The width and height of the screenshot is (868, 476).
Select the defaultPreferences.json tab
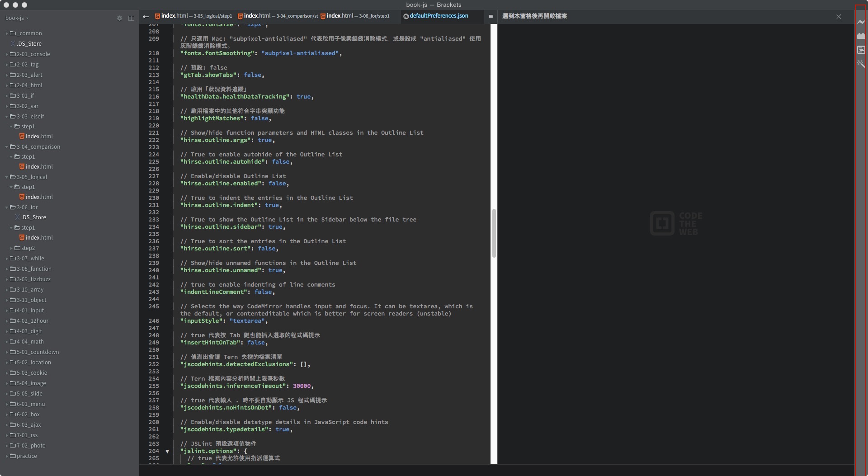tap(436, 16)
